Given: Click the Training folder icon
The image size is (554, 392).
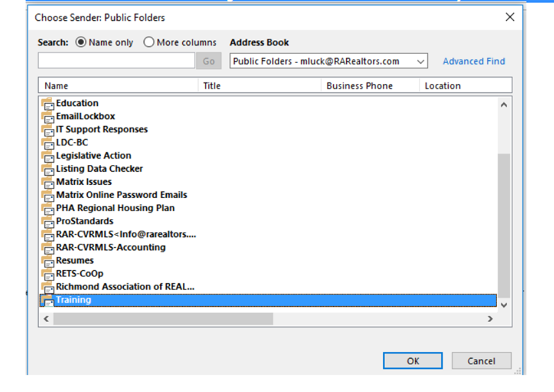Looking at the screenshot, I should tap(47, 300).
